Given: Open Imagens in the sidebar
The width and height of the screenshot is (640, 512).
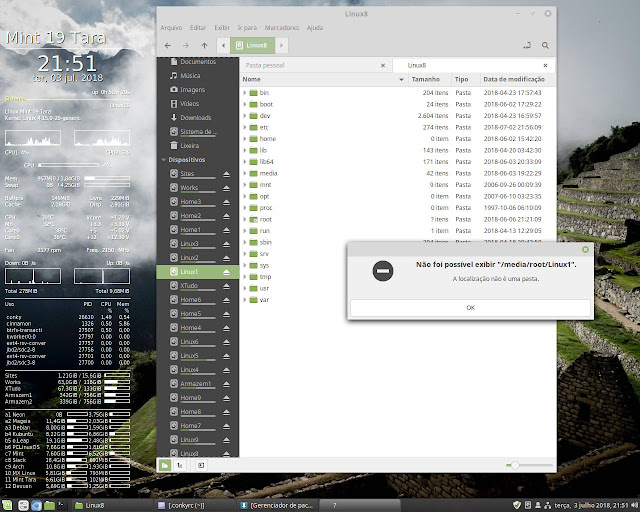Looking at the screenshot, I should click(x=198, y=89).
